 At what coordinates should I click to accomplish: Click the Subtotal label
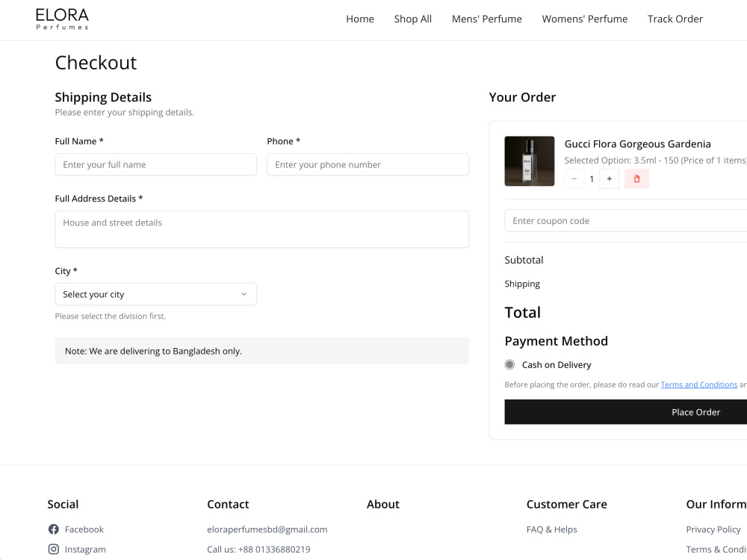pyautogui.click(x=524, y=260)
